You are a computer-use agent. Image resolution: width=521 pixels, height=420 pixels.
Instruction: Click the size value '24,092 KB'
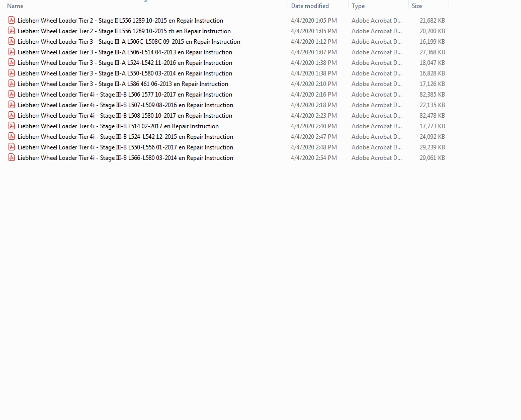click(x=432, y=137)
